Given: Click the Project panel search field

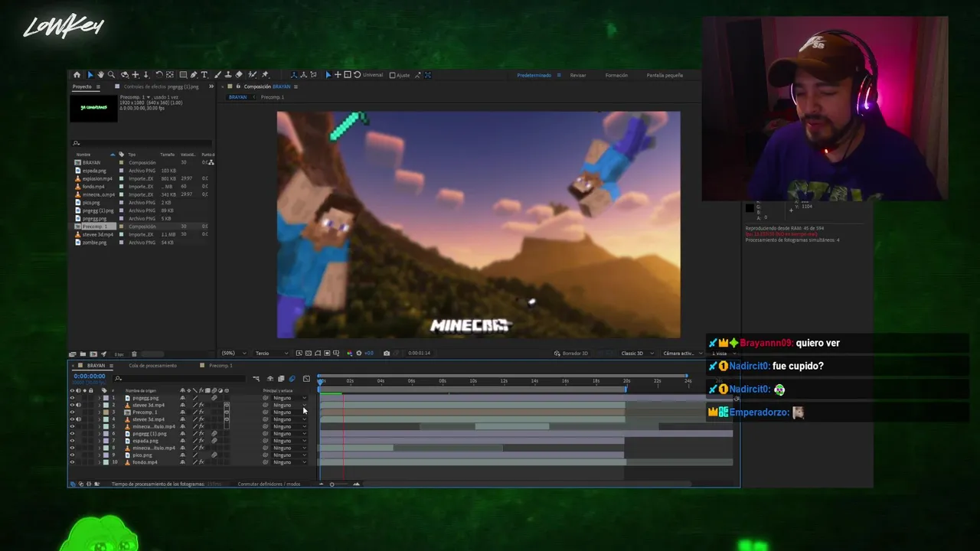Looking at the screenshot, I should point(142,143).
